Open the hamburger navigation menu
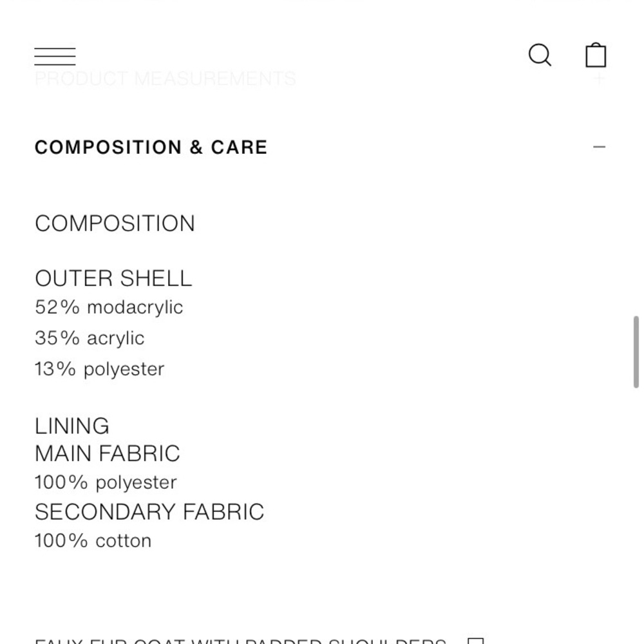 [x=55, y=56]
